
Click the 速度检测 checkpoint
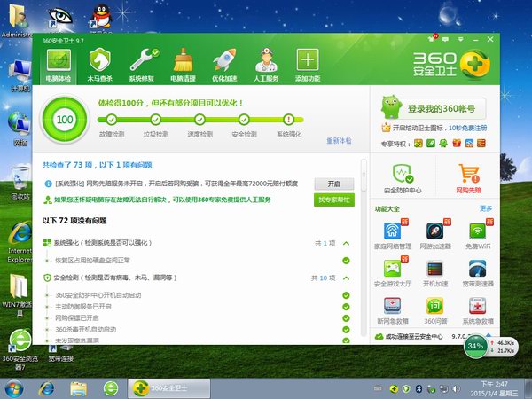[199, 120]
